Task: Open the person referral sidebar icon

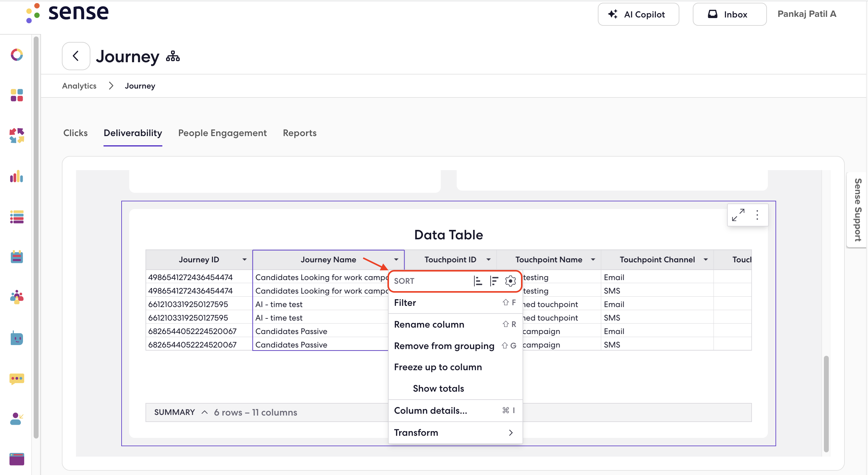Action: click(17, 419)
